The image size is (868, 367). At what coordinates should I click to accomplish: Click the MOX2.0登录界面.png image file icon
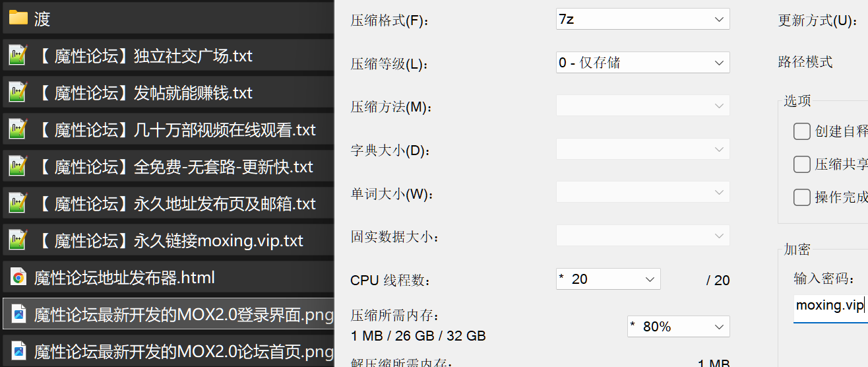tap(18, 314)
